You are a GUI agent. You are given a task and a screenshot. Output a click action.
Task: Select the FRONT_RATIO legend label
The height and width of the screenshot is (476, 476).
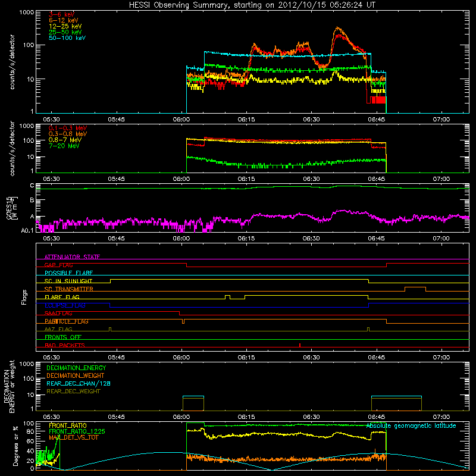(x=68, y=425)
